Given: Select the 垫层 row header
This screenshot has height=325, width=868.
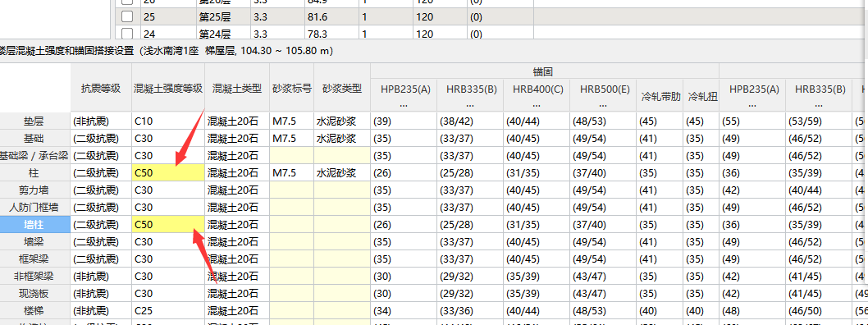Looking at the screenshot, I should coord(35,121).
